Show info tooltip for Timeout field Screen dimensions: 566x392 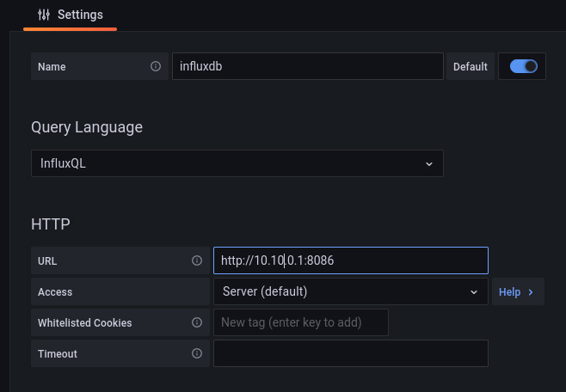tap(197, 353)
